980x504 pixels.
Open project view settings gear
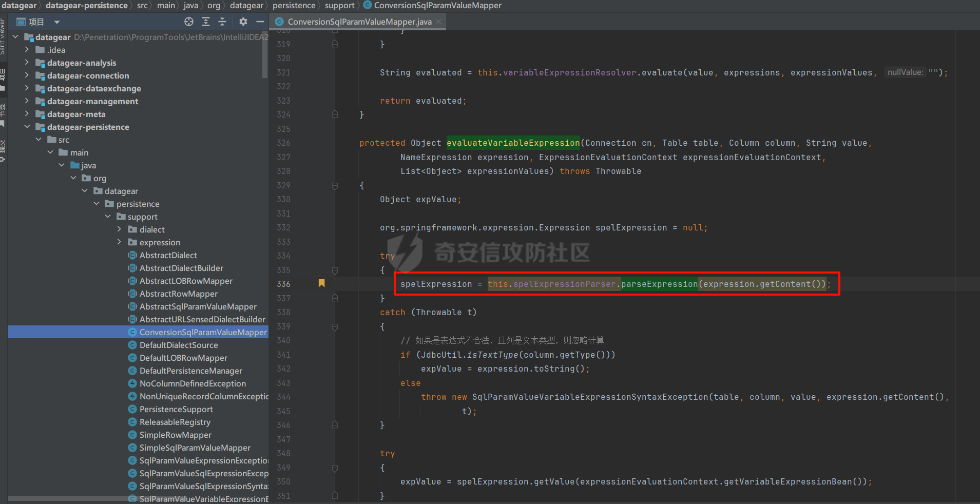point(243,22)
